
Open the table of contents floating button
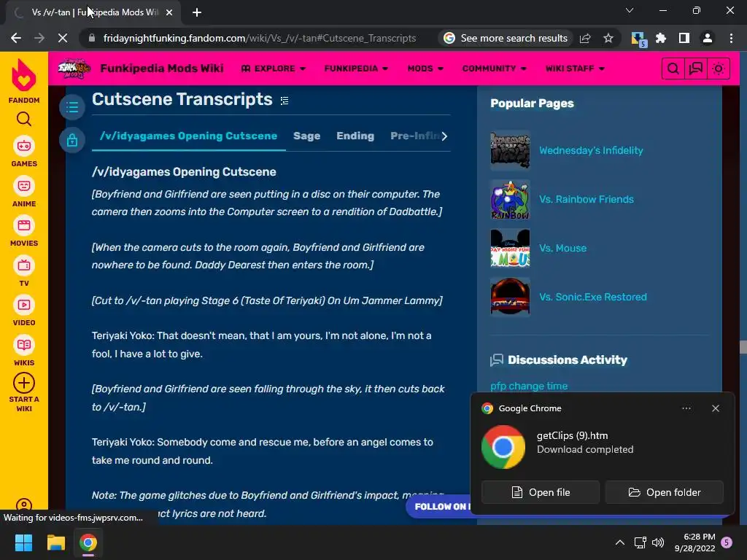(72, 107)
